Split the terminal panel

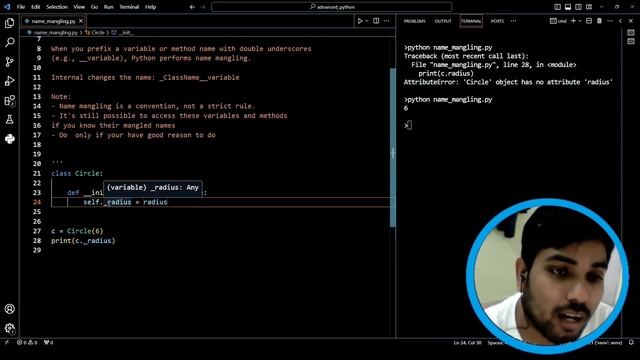point(589,21)
